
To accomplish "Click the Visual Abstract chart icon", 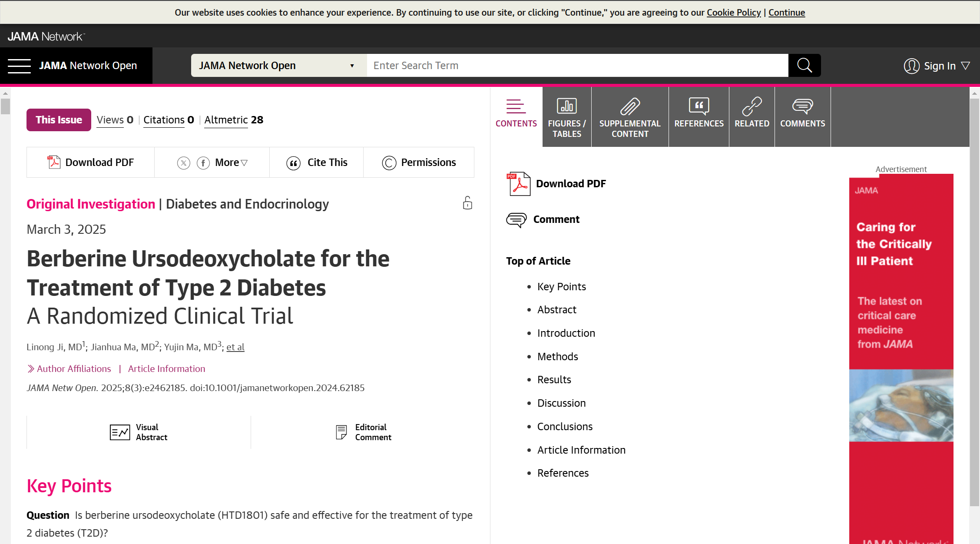I will (120, 432).
